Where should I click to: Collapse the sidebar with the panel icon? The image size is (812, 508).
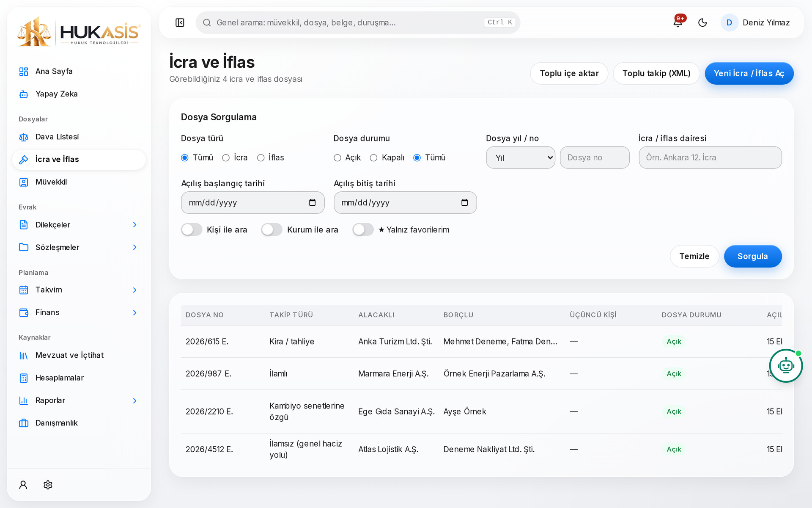(180, 22)
